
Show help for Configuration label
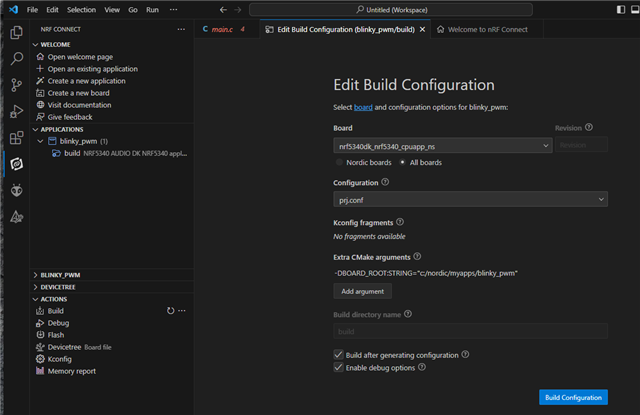pyautogui.click(x=385, y=182)
